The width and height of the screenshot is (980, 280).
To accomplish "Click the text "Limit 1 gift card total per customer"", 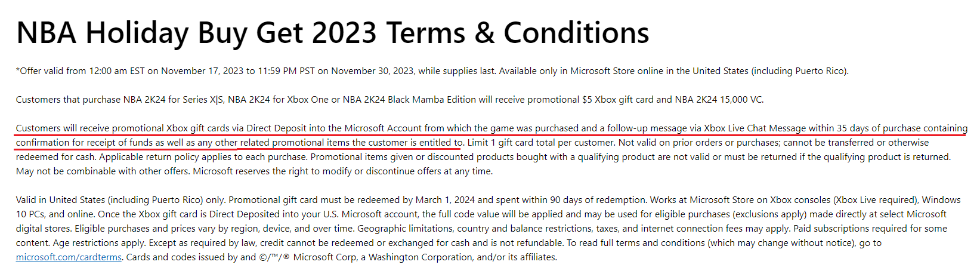I will [x=540, y=143].
